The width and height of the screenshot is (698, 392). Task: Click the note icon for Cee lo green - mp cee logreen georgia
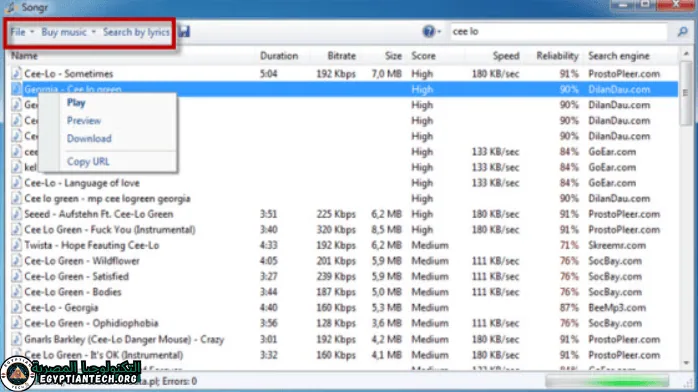click(x=16, y=198)
